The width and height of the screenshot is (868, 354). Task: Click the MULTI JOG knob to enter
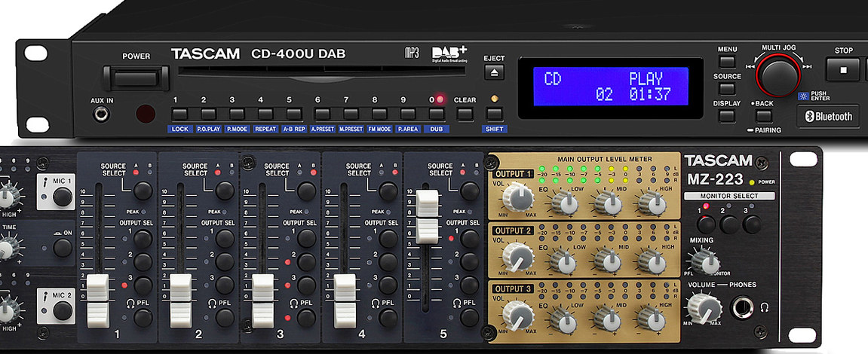pyautogui.click(x=780, y=76)
